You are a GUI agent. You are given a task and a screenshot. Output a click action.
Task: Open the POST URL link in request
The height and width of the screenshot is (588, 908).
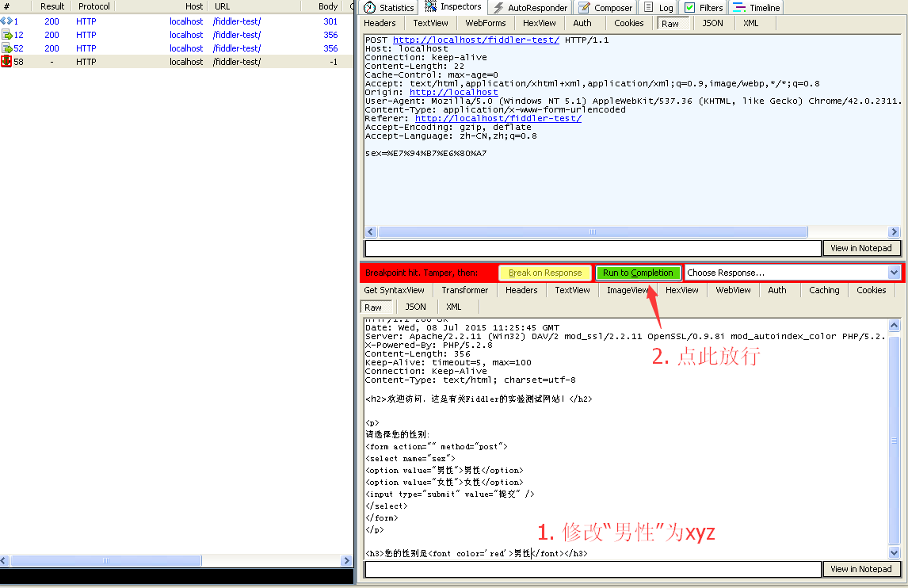point(476,40)
